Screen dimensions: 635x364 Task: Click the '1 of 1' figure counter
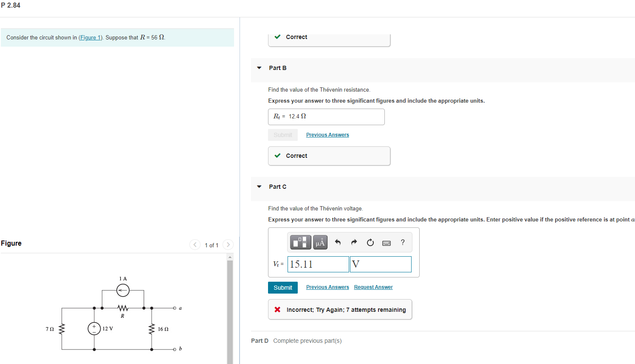pos(212,245)
